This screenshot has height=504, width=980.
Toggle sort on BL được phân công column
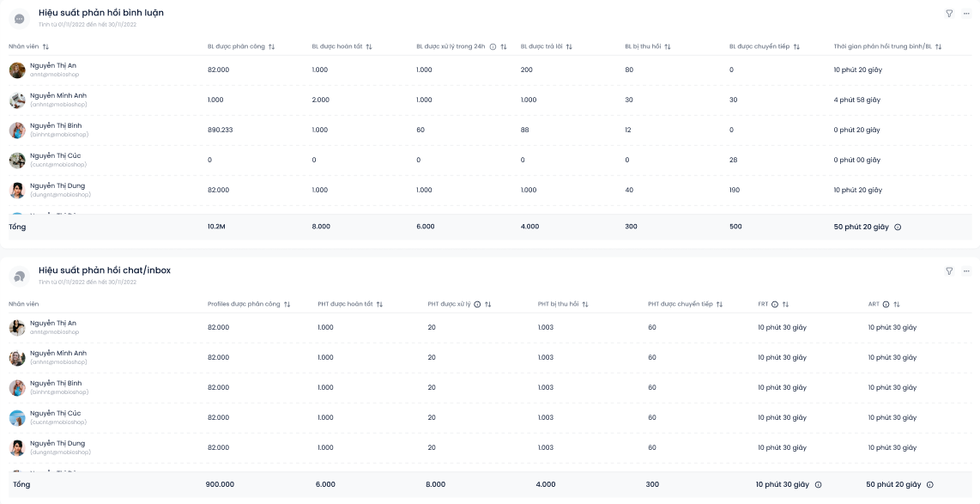(271, 46)
